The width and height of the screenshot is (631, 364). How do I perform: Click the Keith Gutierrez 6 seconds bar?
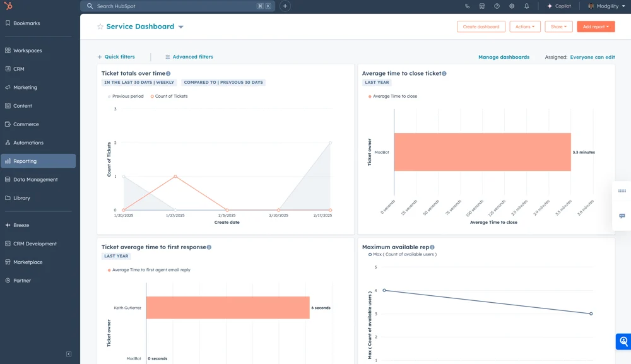click(228, 308)
